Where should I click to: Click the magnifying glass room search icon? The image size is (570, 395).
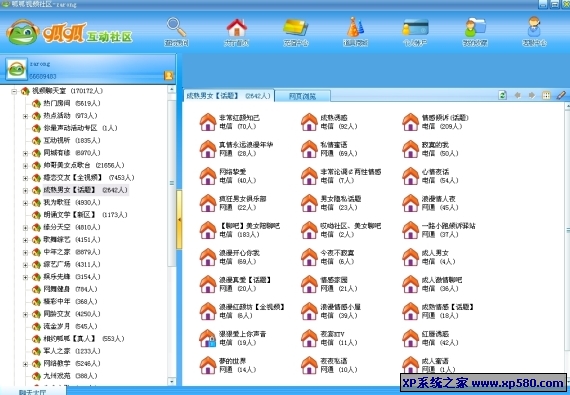176,28
